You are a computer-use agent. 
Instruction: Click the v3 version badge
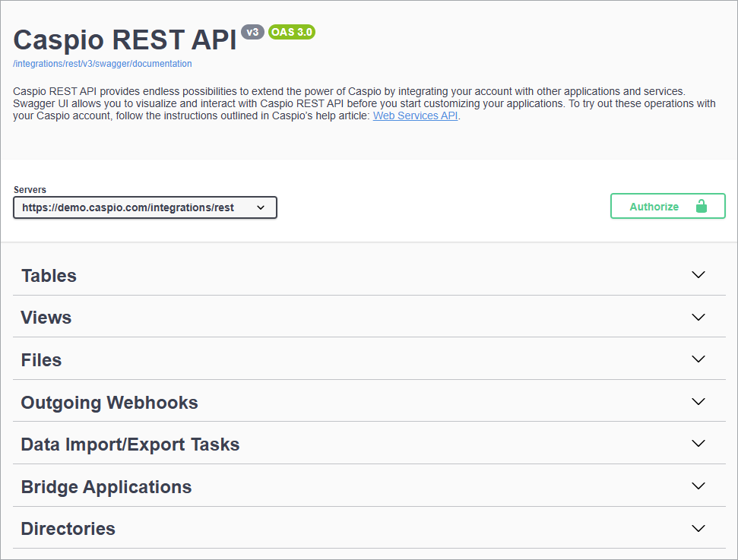coord(253,32)
